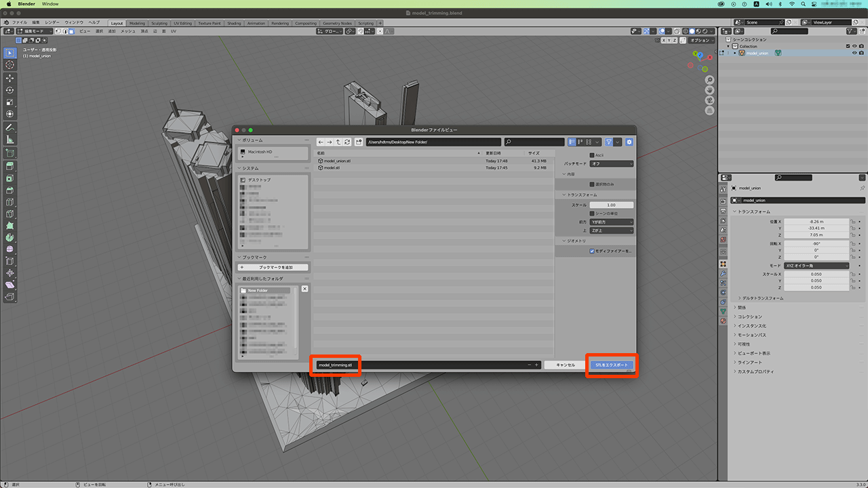The height and width of the screenshot is (488, 868).
Task: Click the 位置 X value field
Action: tap(815, 222)
